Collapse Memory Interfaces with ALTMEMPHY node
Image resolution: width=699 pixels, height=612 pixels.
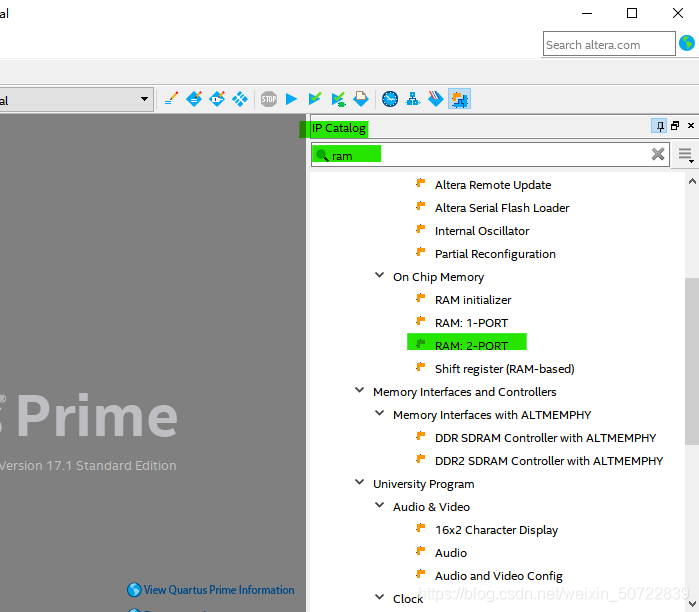[379, 413]
